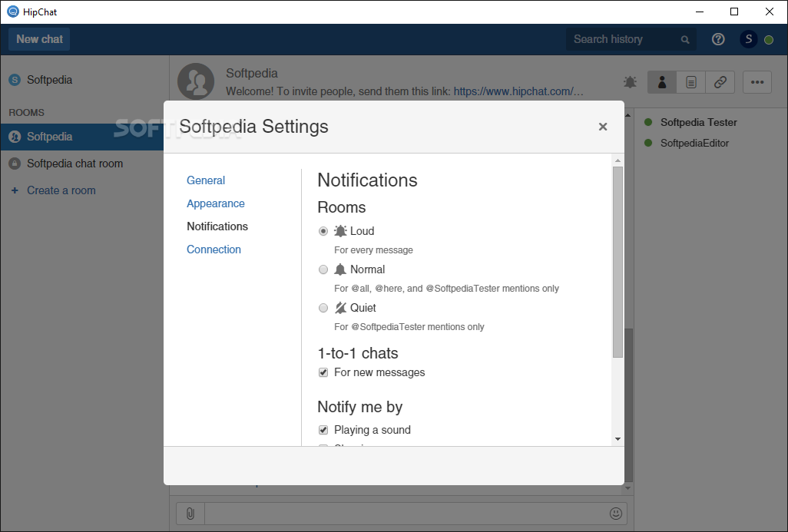Click the settings scrollbar down arrow
The image size is (788, 532).
click(x=617, y=439)
